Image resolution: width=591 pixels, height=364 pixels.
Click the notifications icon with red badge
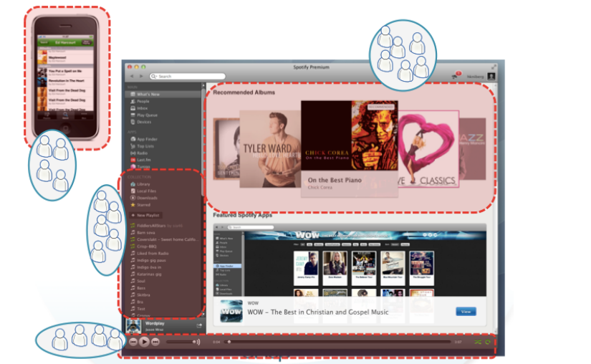point(454,75)
